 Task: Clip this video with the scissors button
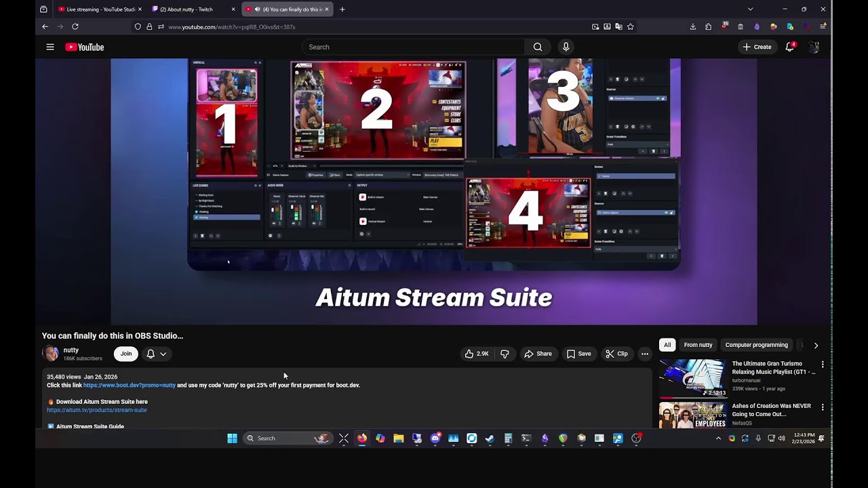click(x=616, y=354)
